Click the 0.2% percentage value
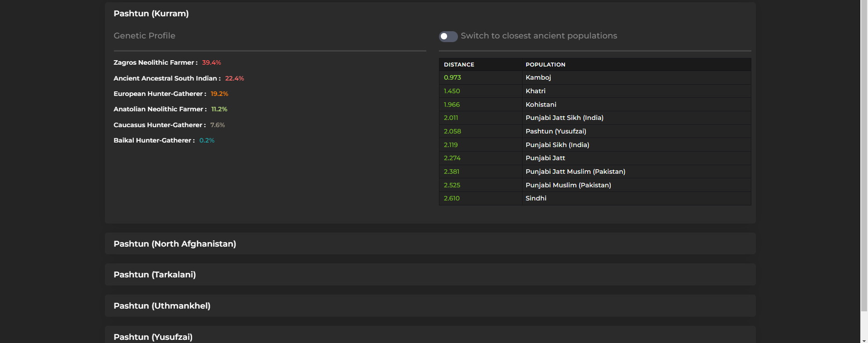 tap(207, 140)
